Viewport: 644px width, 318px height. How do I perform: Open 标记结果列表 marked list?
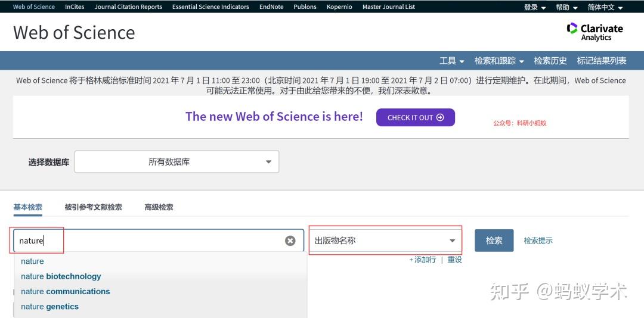(x=602, y=61)
